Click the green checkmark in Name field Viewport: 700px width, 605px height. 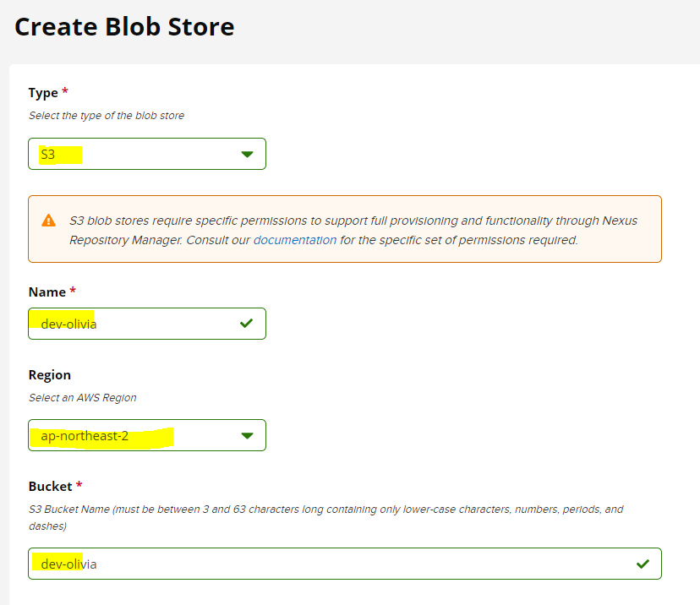(x=246, y=323)
